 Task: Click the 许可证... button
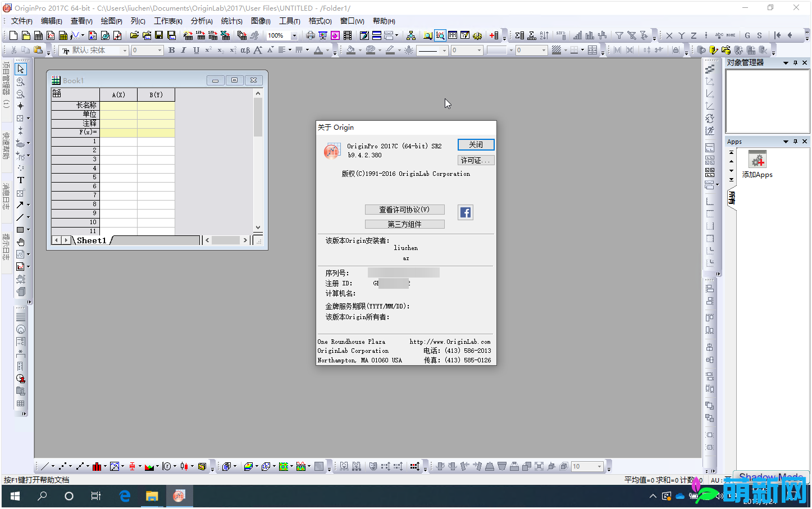476,160
